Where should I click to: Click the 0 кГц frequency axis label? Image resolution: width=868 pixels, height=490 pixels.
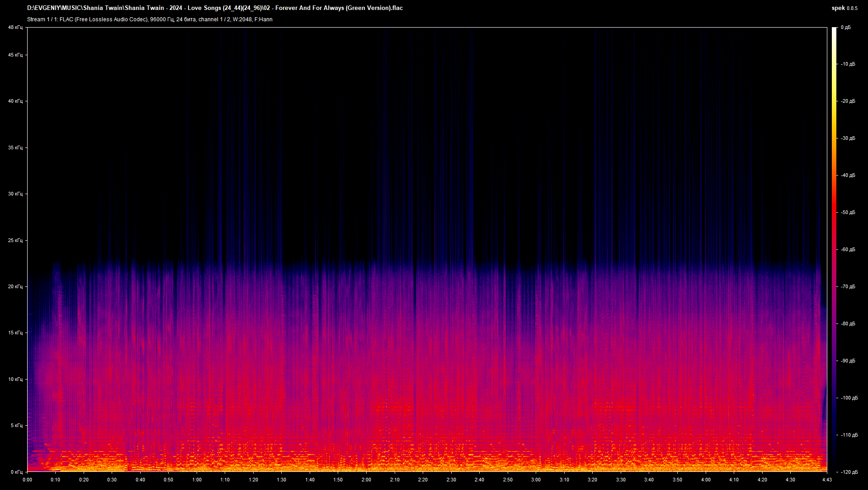coord(16,472)
